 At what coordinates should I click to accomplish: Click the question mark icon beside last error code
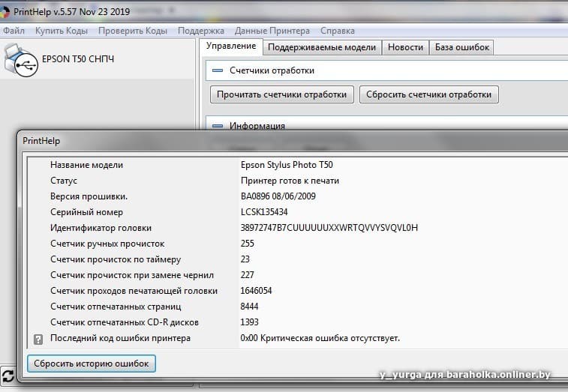coord(38,339)
